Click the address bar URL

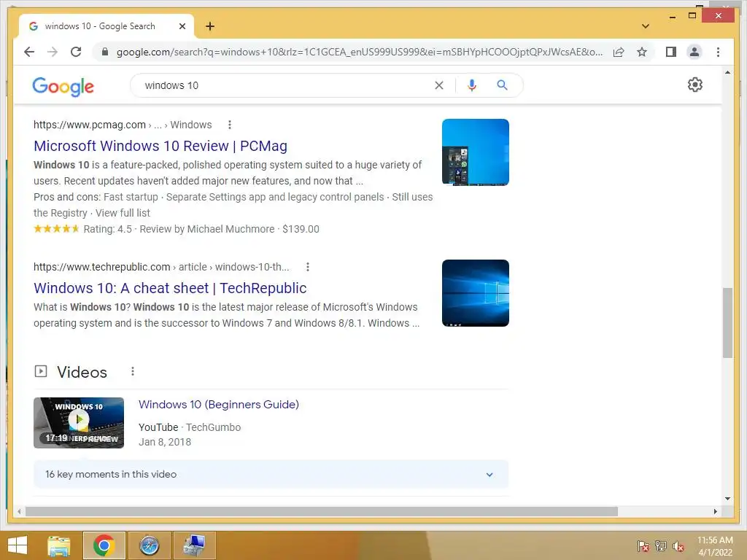tap(360, 52)
